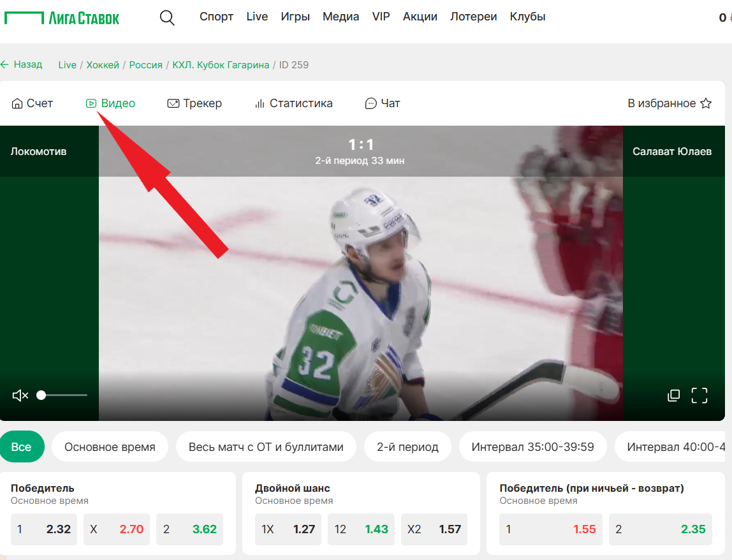The height and width of the screenshot is (560, 732).
Task: Select Двойной шанс 1X at 1.27
Action: point(288,529)
